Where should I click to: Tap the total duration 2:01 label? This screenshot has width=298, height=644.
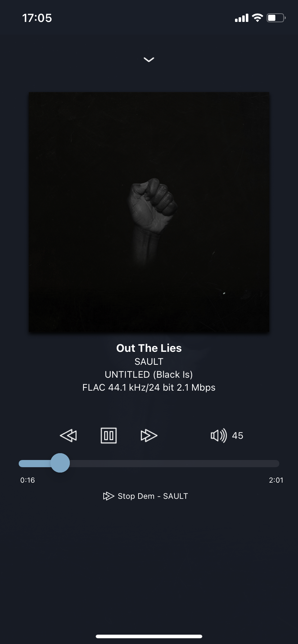[276, 480]
